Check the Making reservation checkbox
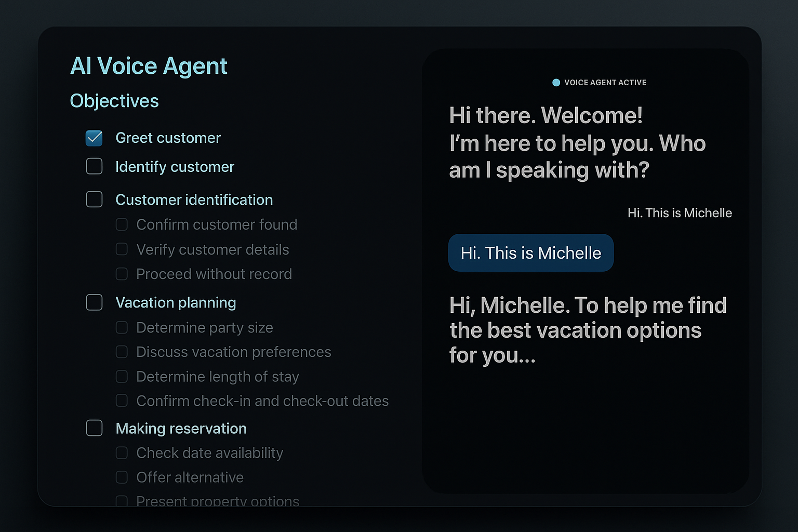This screenshot has width=798, height=532. pos(94,428)
